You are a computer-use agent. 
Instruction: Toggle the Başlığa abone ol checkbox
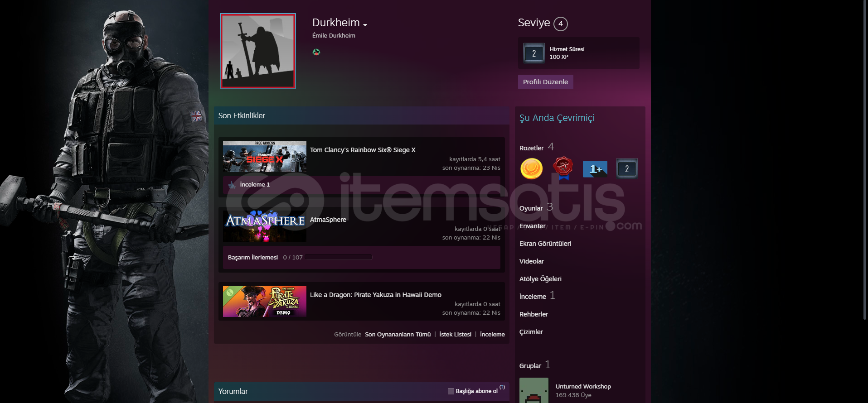[451, 391]
